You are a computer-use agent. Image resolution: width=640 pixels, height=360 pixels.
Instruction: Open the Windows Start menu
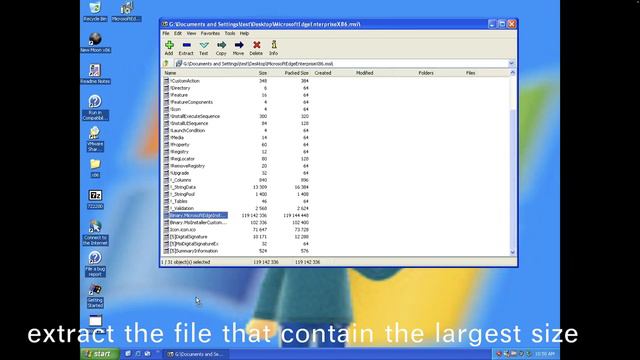[x=100, y=354]
